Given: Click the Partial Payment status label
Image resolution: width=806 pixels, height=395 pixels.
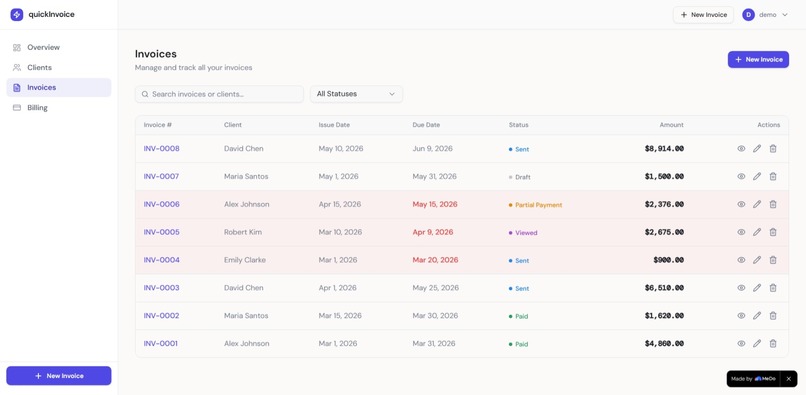Looking at the screenshot, I should tap(539, 205).
